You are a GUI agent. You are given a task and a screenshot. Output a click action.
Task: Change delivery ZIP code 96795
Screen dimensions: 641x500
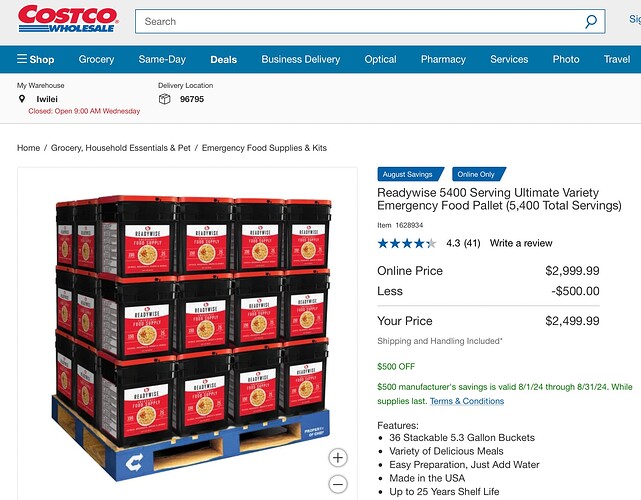pyautogui.click(x=192, y=99)
